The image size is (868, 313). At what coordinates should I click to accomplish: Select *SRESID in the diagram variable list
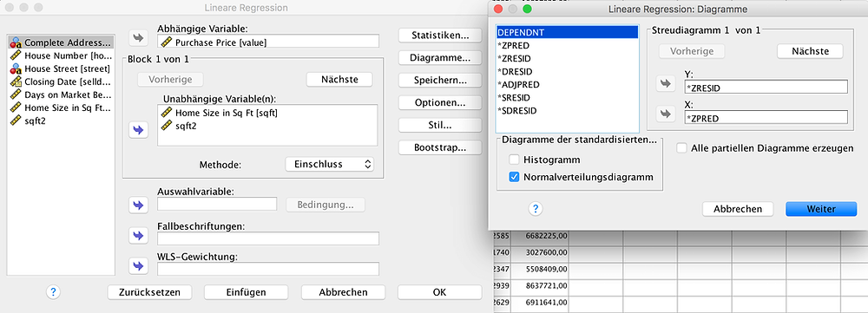568,97
